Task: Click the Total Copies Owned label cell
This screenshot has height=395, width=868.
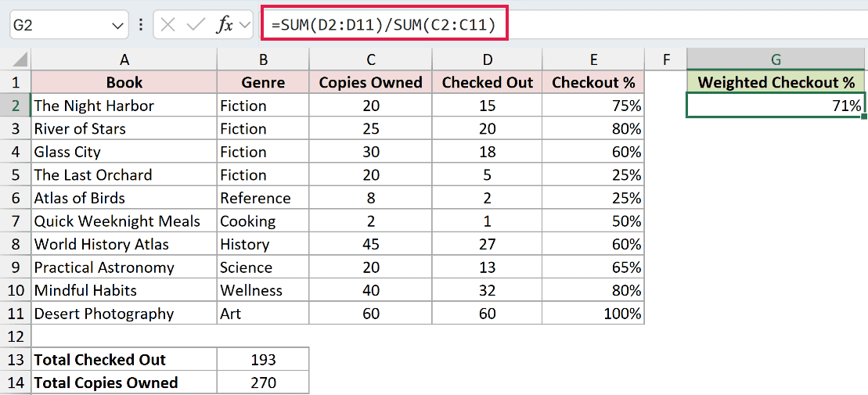Action: 124,382
